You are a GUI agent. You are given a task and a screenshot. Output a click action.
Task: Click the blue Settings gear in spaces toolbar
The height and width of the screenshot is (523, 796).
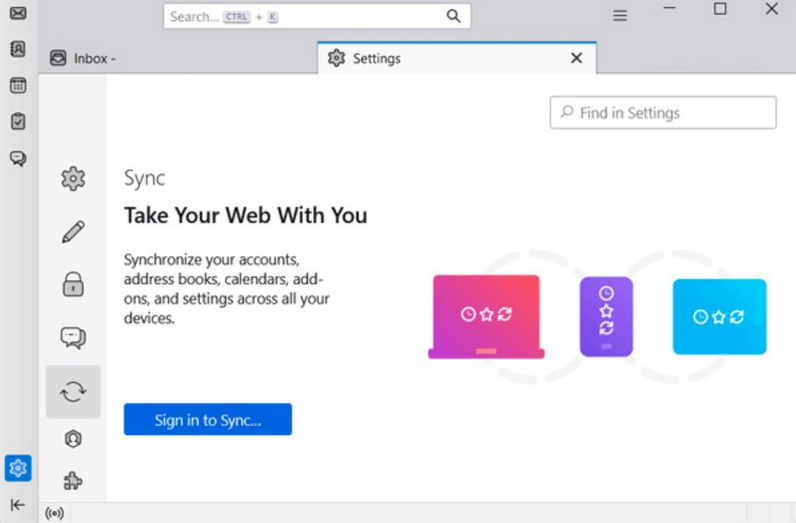(x=18, y=468)
